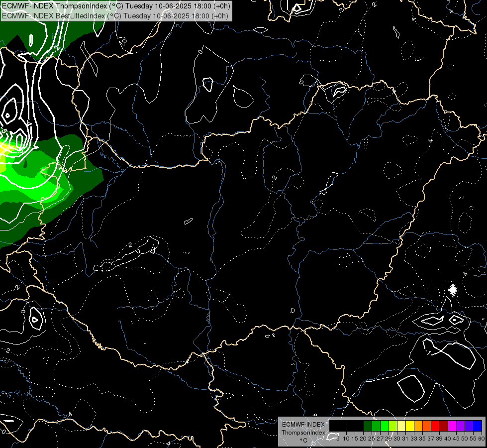Image resolution: width=487 pixels, height=448 pixels.
Task: Click the legend scale value '50'
Action: pyautogui.click(x=465, y=439)
